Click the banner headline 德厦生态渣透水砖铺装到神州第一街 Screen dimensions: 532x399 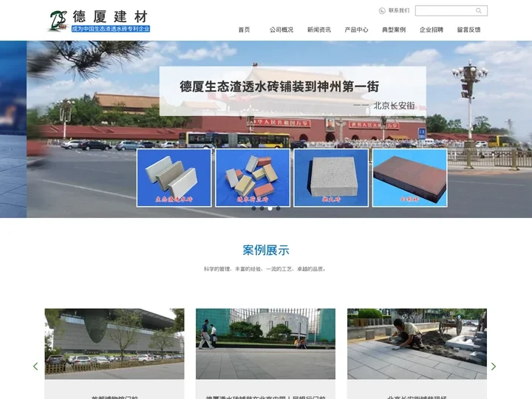[x=279, y=86]
